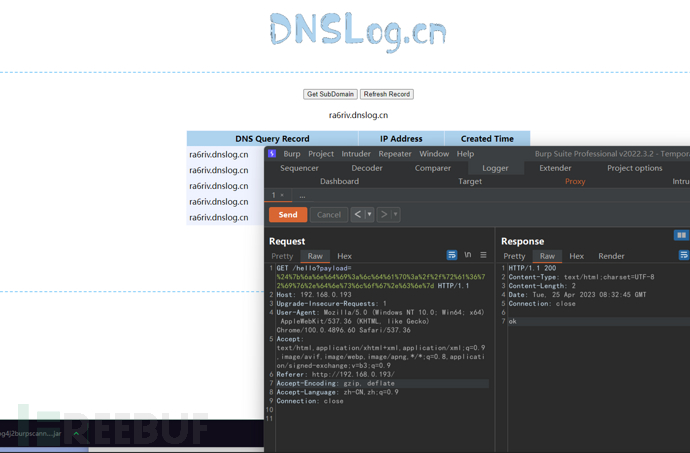Screen dimensions: 690x453
Task: Toggle word wrap in the Request panel
Action: [451, 255]
